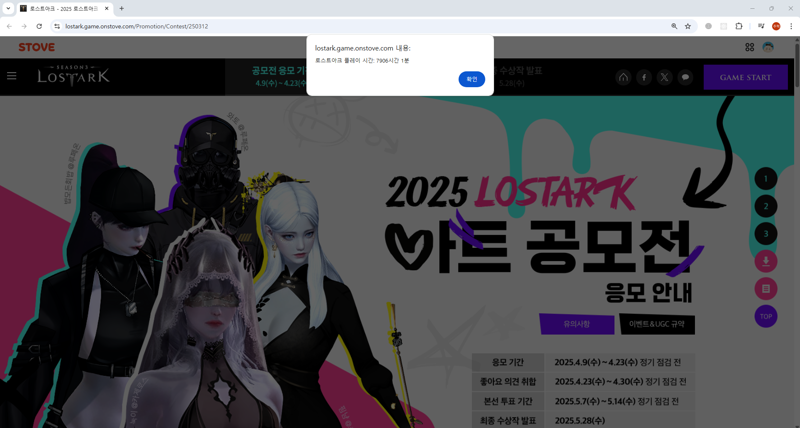Viewport: 800px width, 428px height.
Task: Select the 로스트아크 2025 browser tab
Action: click(64, 9)
